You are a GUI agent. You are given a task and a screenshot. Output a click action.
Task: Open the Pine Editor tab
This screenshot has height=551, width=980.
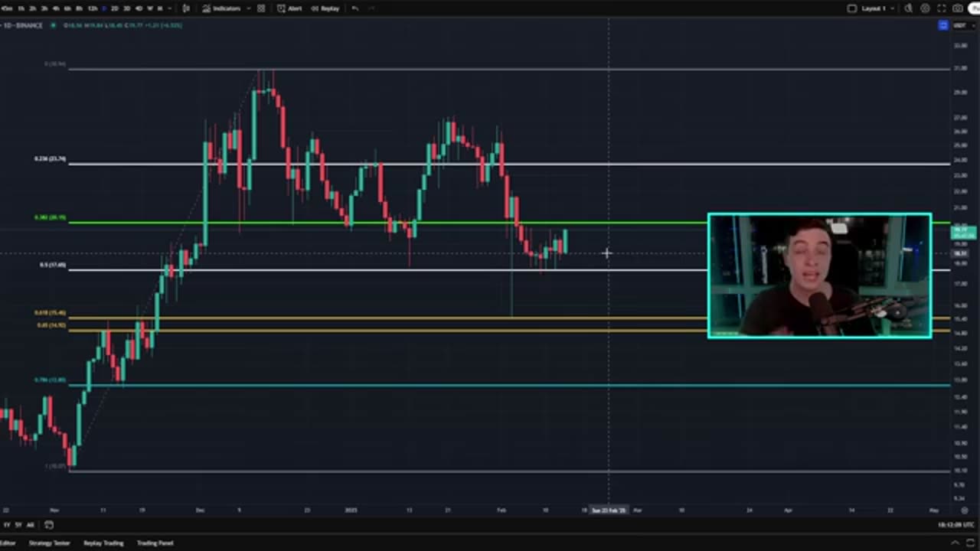click(7, 543)
